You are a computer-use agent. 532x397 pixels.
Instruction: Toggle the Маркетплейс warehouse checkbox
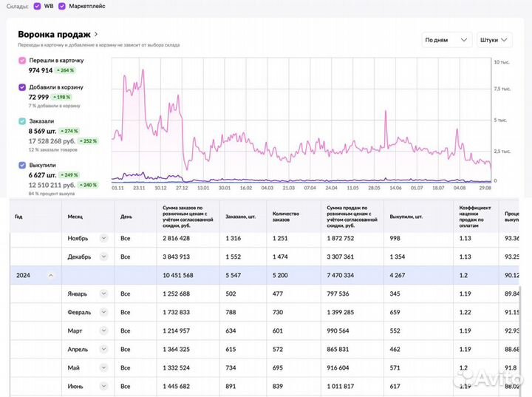(62, 6)
